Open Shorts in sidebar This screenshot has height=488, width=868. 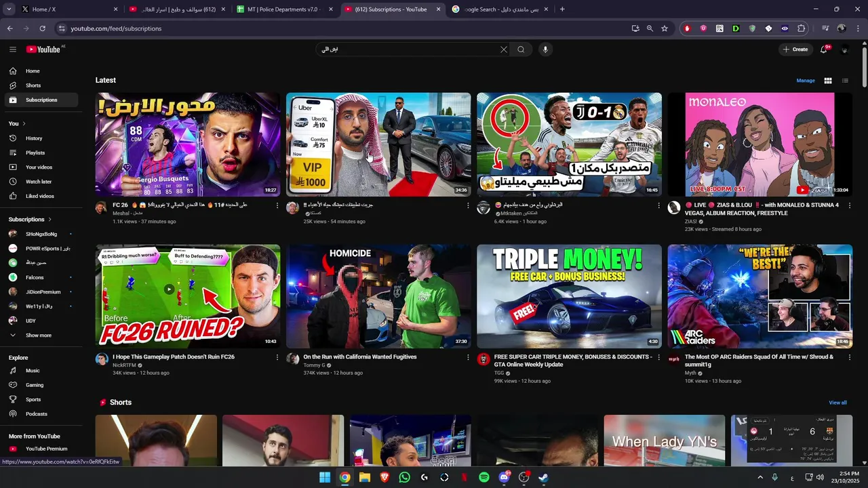coord(41,85)
